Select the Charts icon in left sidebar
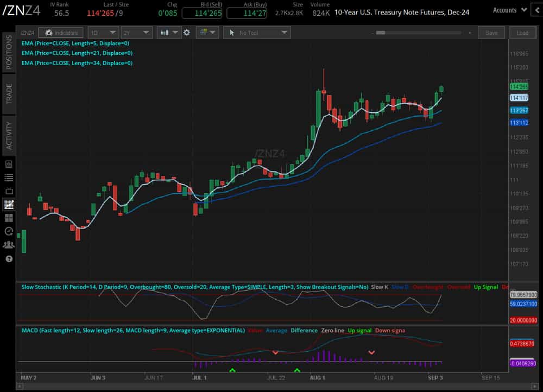 8,205
